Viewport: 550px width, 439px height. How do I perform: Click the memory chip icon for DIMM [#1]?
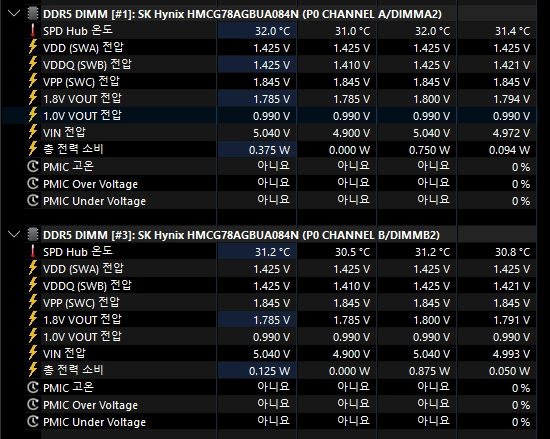point(33,14)
